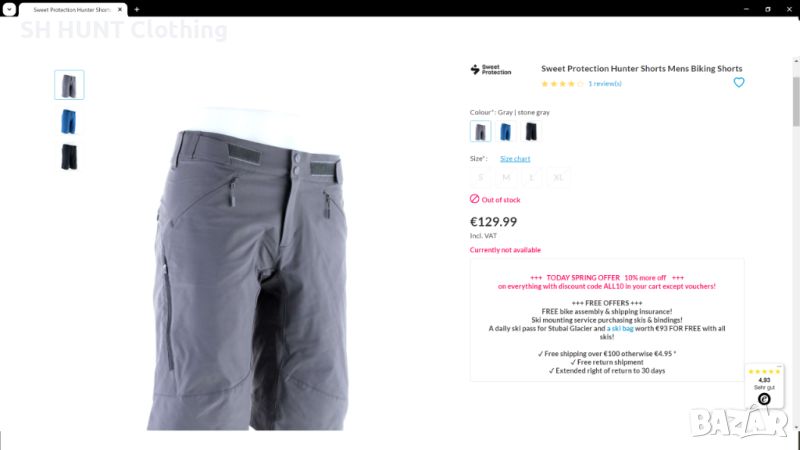800x450 pixels.
Task: Follow the ski bag link
Action: (x=620, y=329)
